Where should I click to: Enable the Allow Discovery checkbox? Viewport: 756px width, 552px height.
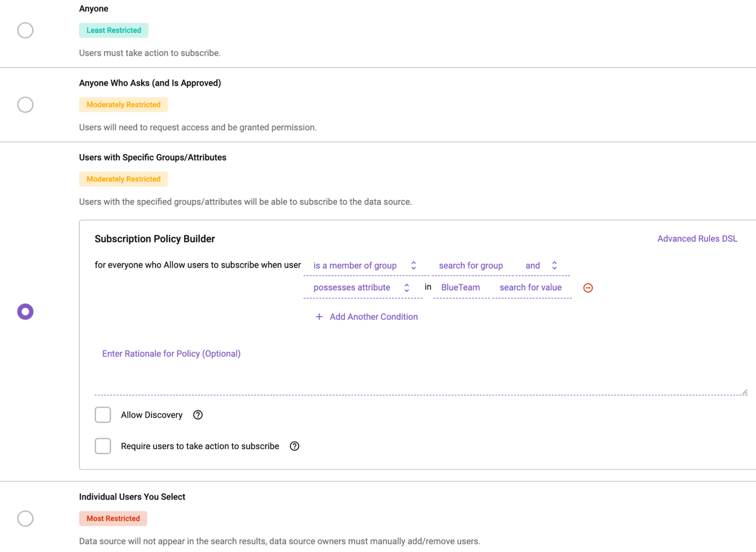point(103,415)
